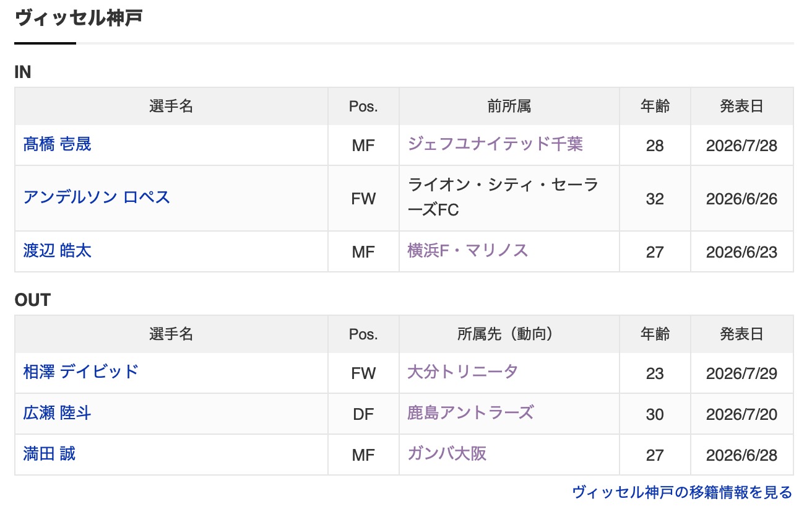812x514 pixels.
Task: Click 選手名 header in IN table
Action: 171,107
